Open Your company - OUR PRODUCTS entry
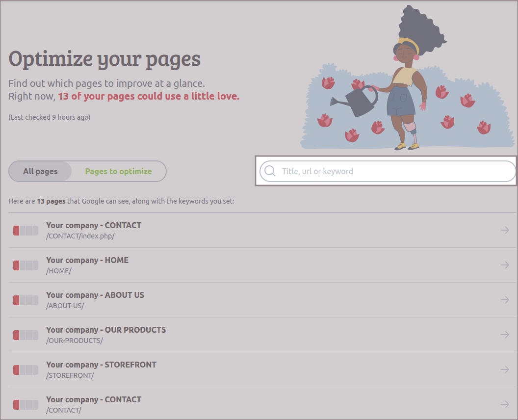Image resolution: width=518 pixels, height=420 pixels. [106, 330]
